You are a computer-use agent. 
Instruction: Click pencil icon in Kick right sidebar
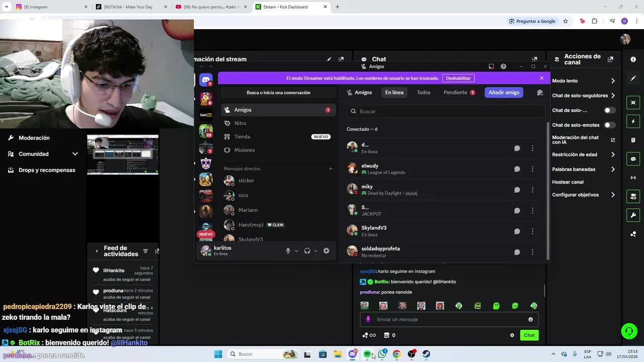point(633,78)
